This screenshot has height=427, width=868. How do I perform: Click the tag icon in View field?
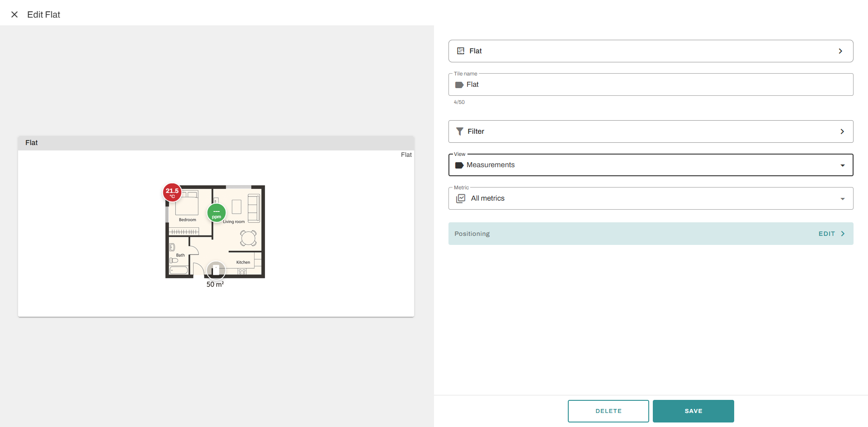(459, 165)
